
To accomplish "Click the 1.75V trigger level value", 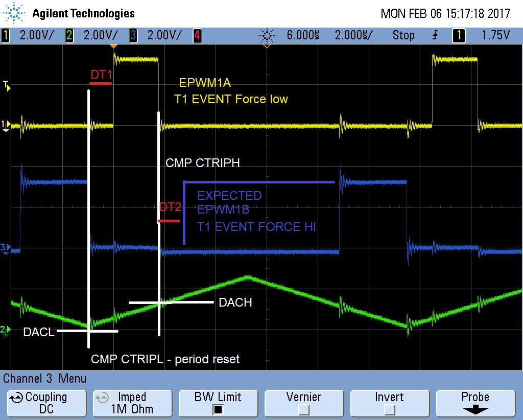I will point(495,35).
